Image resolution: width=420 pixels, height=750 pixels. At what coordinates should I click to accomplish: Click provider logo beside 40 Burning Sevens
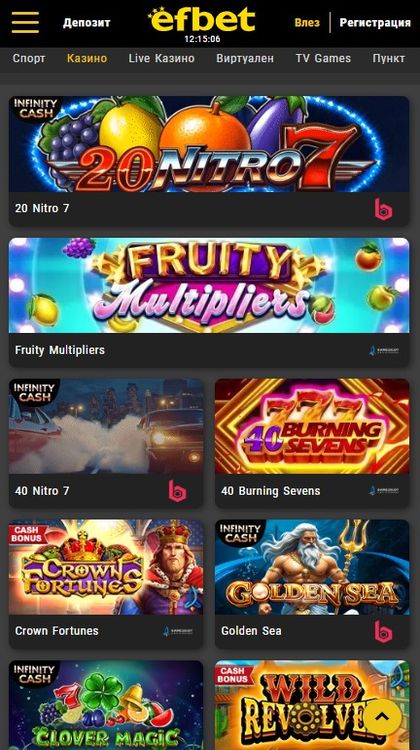(x=384, y=491)
